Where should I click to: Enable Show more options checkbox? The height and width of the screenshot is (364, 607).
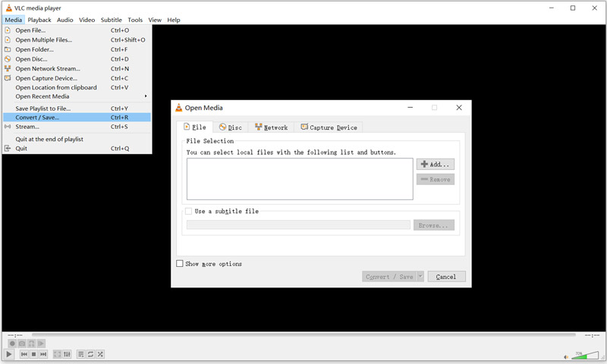click(x=180, y=263)
